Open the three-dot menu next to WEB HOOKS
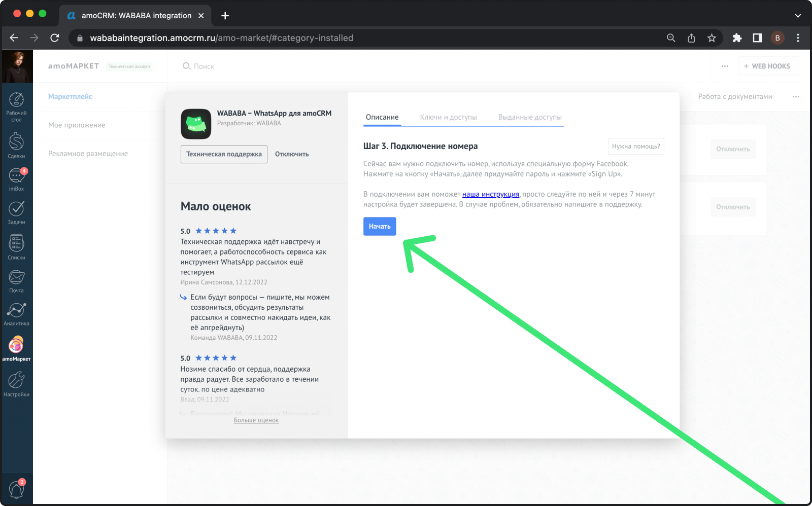 point(725,66)
